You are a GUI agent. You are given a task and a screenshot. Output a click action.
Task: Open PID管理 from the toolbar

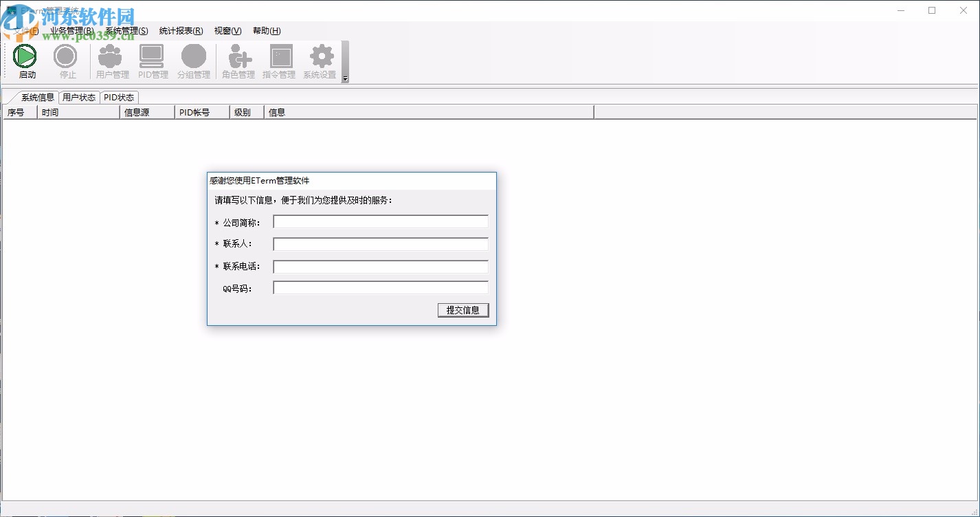[153, 61]
